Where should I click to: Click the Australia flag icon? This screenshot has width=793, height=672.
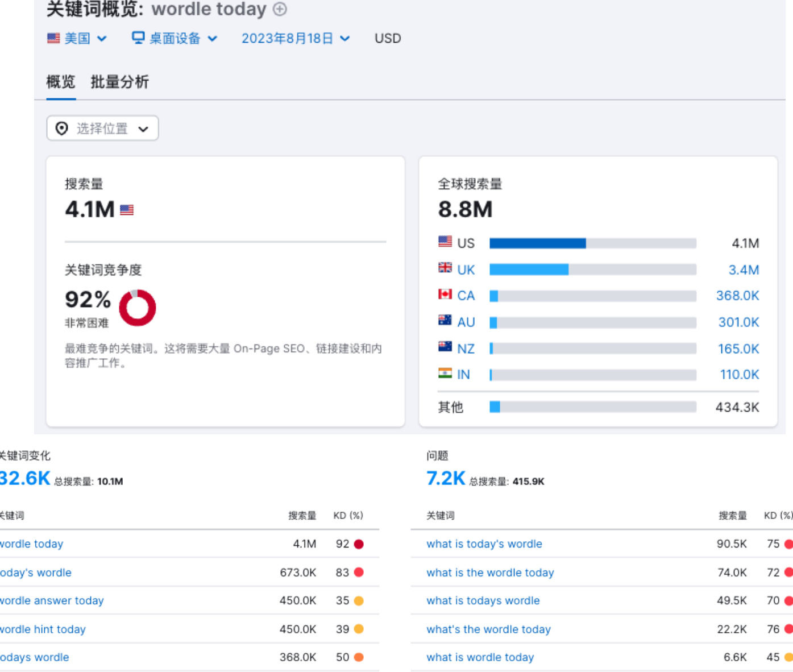tap(445, 320)
